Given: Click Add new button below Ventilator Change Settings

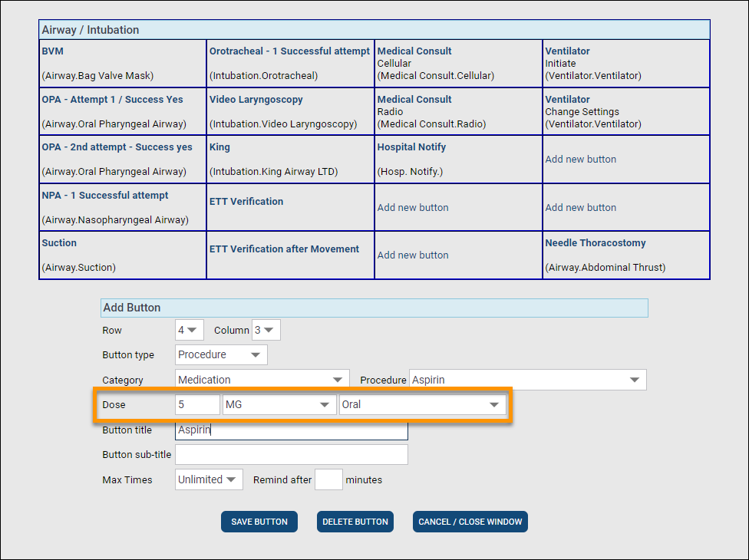Looking at the screenshot, I should 581,160.
